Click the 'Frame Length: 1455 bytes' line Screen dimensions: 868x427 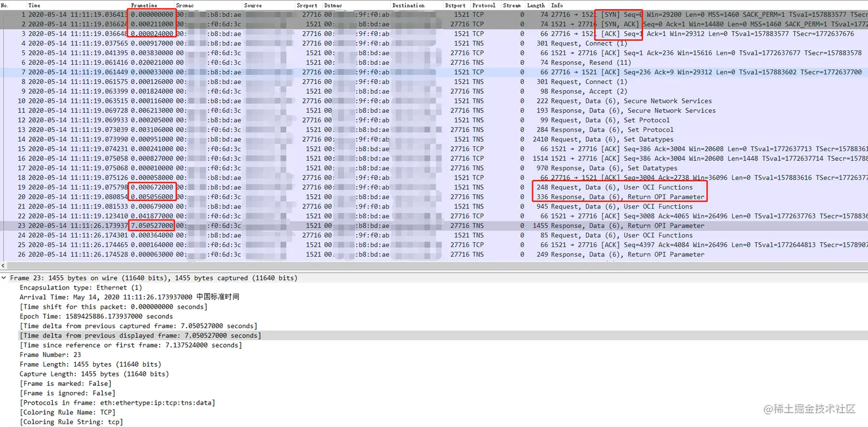90,364
